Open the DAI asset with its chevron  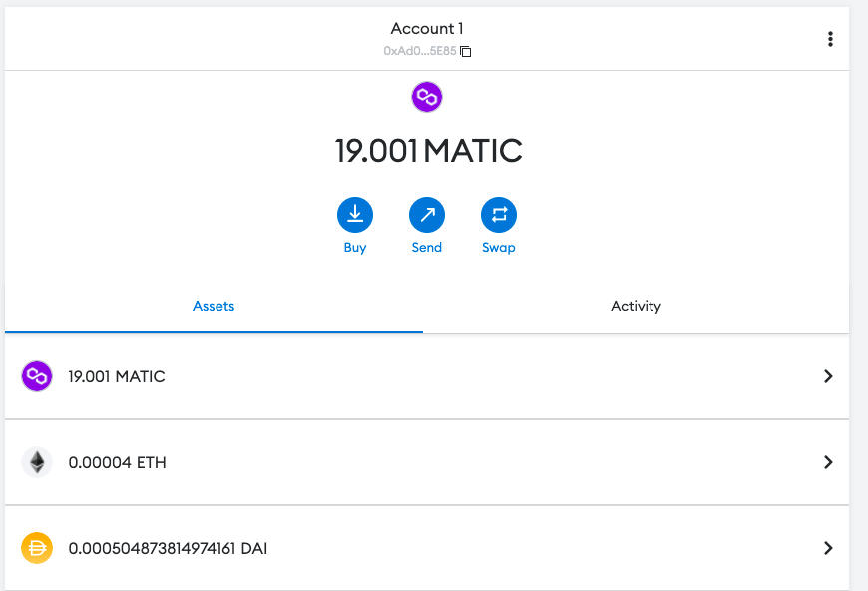pos(828,548)
